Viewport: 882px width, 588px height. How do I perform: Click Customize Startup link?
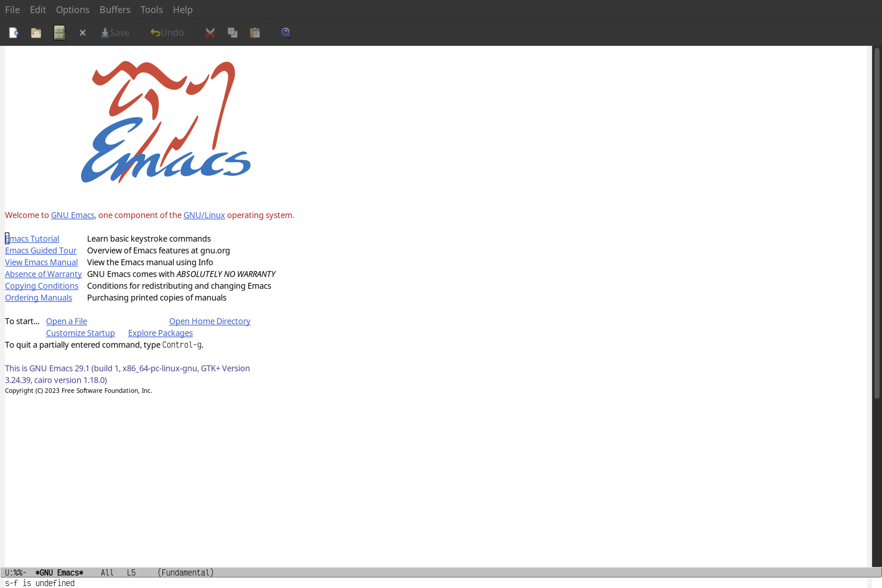80,333
